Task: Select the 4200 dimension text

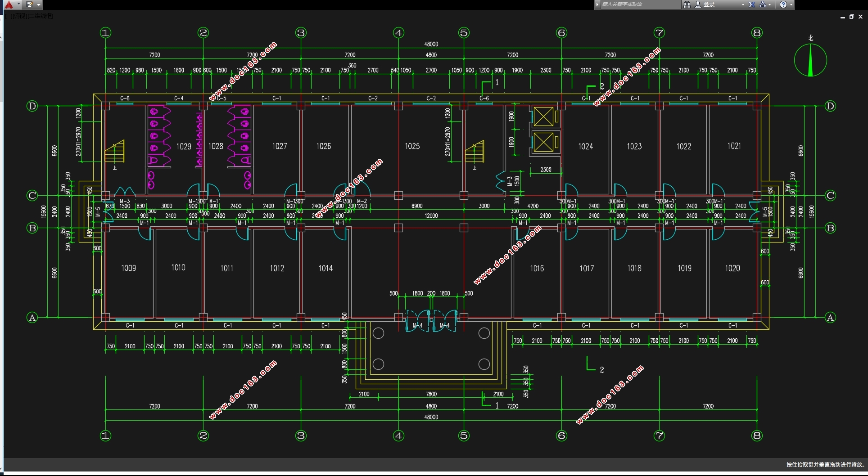Action: [533, 206]
